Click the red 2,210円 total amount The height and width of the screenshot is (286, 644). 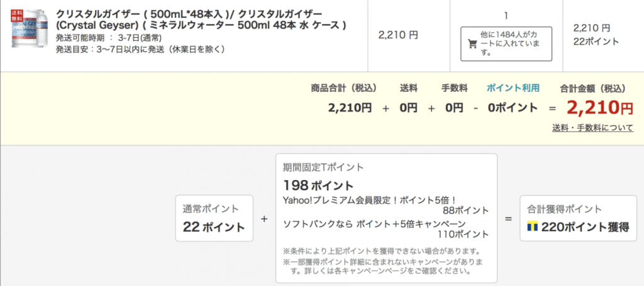pos(600,108)
